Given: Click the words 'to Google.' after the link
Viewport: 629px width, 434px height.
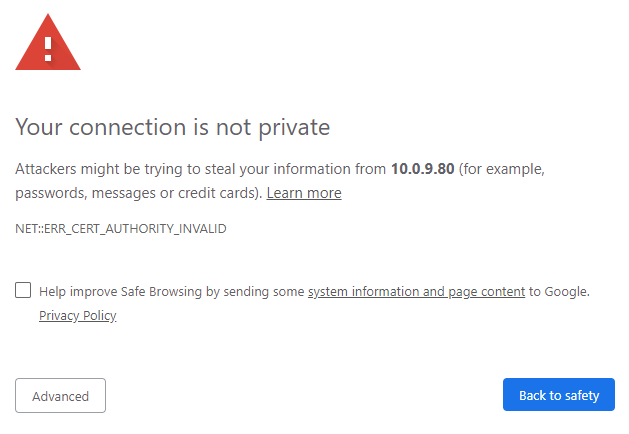Looking at the screenshot, I should click(559, 292).
